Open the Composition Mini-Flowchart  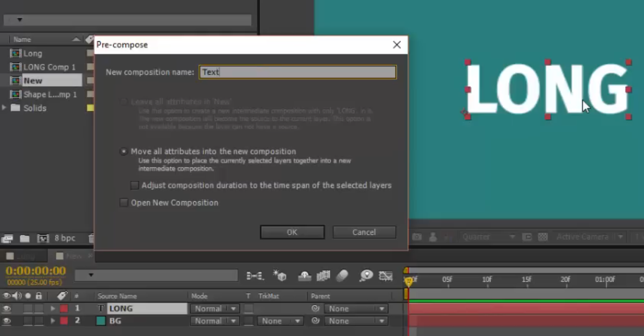255,276
